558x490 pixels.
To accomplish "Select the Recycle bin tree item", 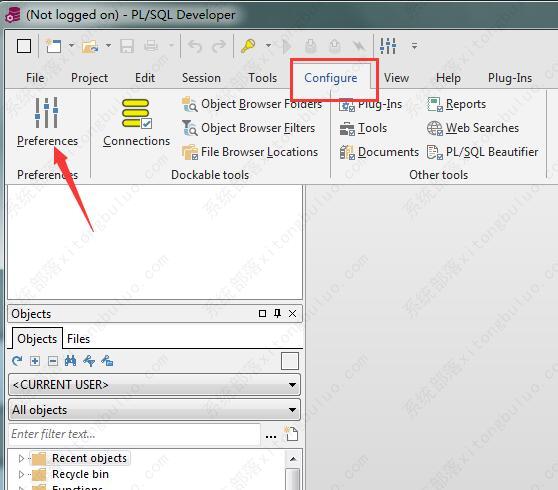I will point(80,474).
